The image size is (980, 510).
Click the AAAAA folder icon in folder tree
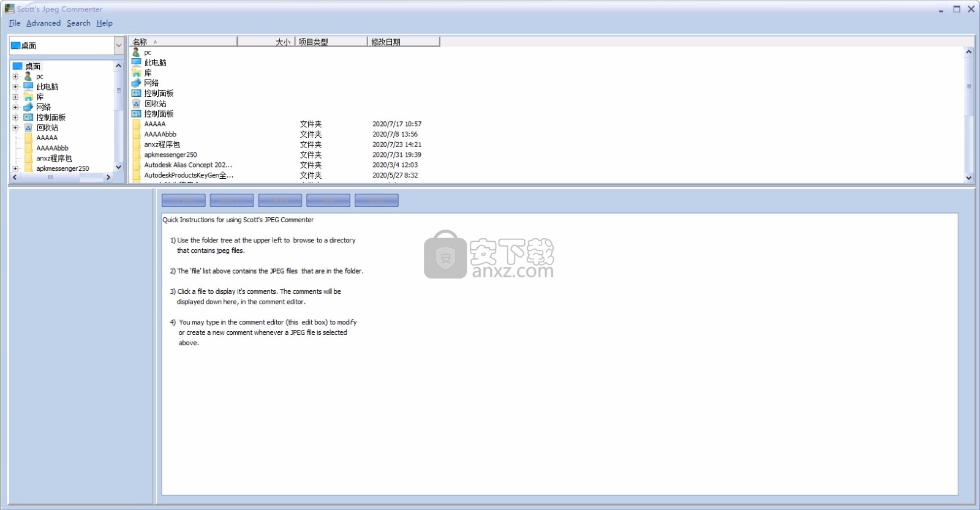tap(28, 138)
